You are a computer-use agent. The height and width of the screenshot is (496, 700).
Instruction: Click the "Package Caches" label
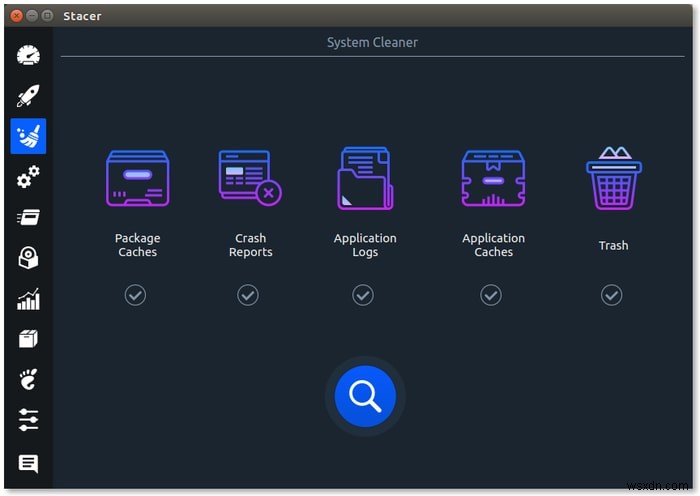point(138,245)
